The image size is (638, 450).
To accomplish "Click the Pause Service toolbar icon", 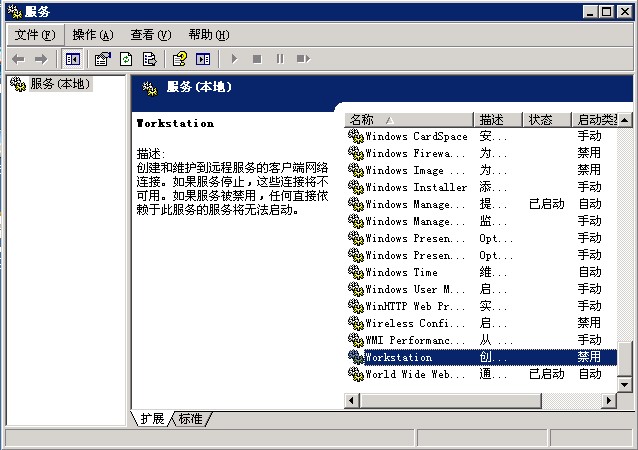I will [x=279, y=59].
